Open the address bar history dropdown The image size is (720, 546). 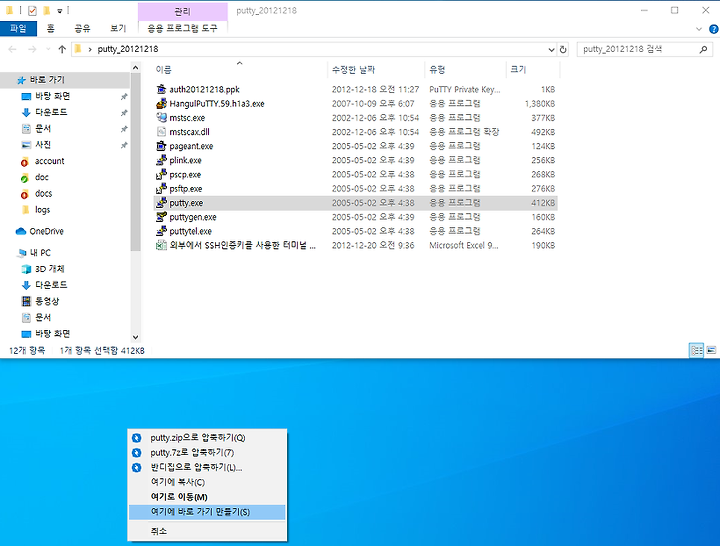pos(551,49)
